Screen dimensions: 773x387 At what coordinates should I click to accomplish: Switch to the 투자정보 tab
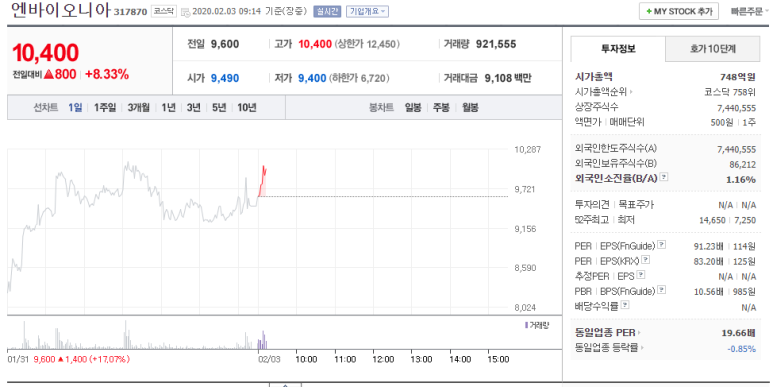click(618, 49)
